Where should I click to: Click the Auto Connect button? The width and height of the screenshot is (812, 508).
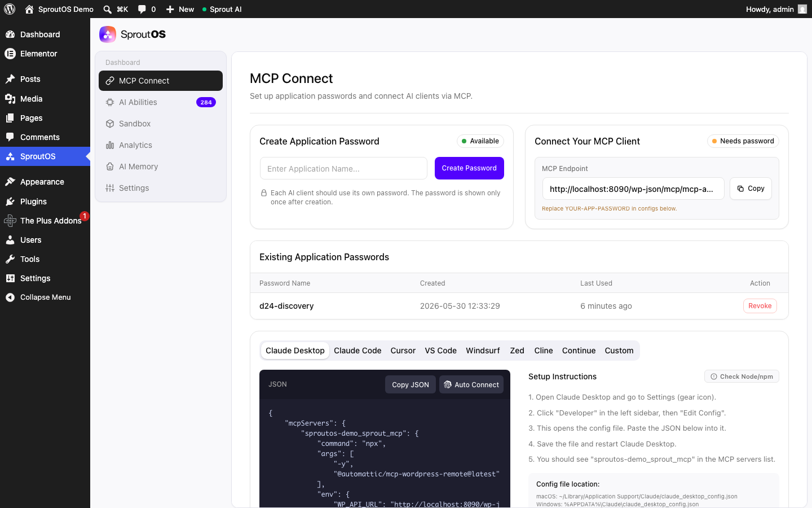471,384
